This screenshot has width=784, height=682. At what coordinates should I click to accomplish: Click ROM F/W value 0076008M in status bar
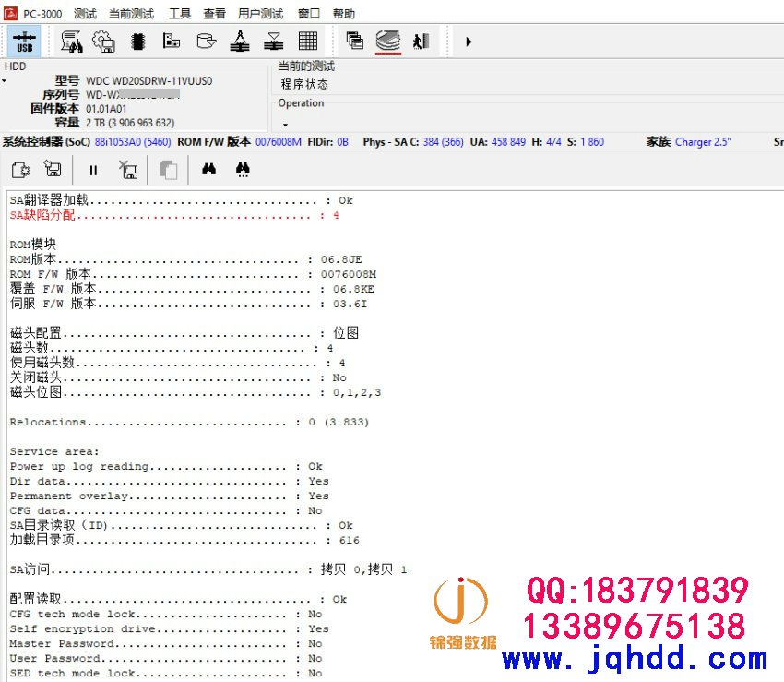(279, 142)
